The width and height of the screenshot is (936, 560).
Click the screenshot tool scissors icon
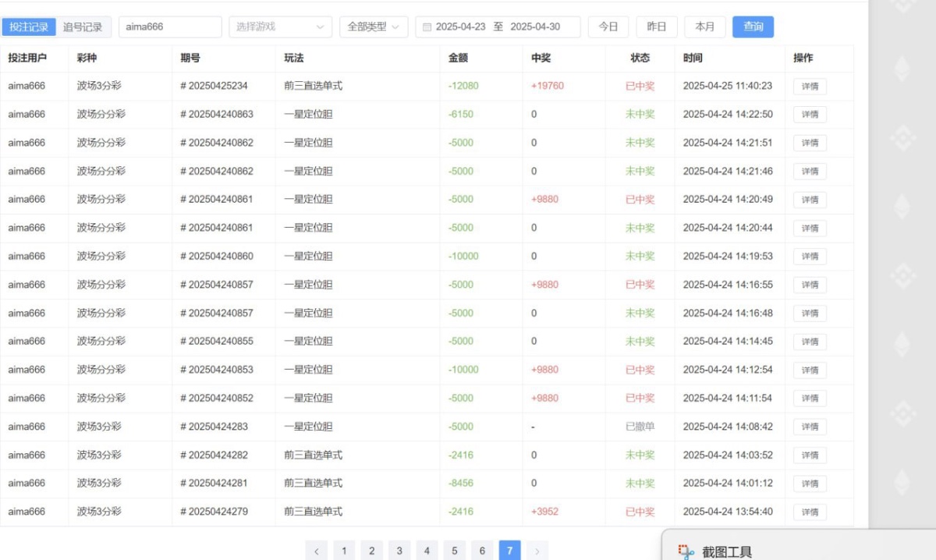[686, 551]
